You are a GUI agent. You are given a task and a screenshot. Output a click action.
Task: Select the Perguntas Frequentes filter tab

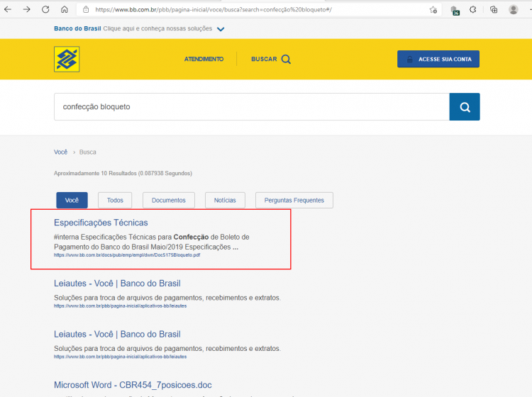[x=294, y=201]
